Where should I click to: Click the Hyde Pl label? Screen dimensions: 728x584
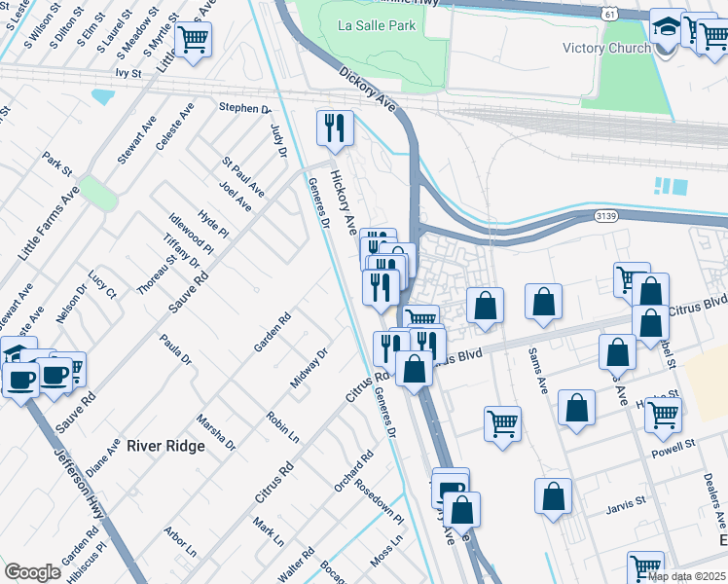click(x=213, y=224)
